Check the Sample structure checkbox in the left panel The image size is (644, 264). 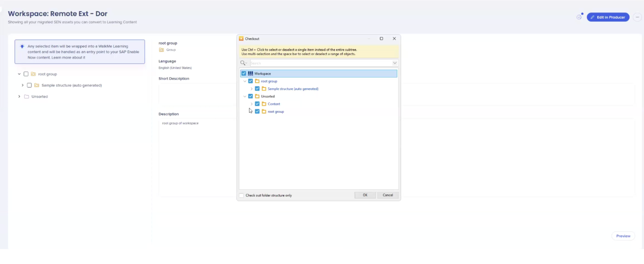pos(29,85)
